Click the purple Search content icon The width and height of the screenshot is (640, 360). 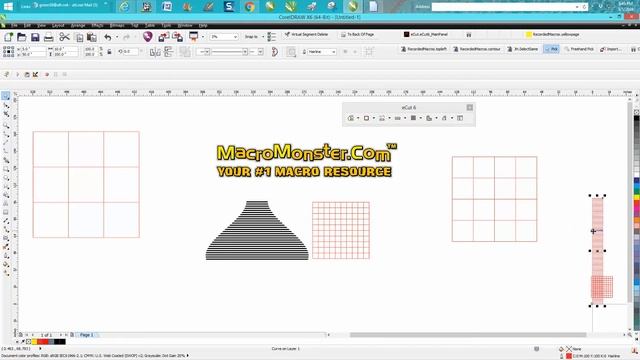coord(148,37)
